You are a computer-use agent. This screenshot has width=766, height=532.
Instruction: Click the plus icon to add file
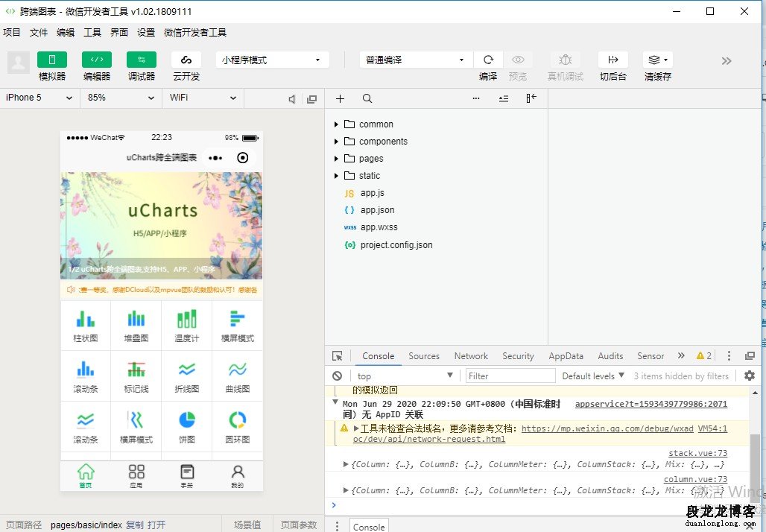340,98
